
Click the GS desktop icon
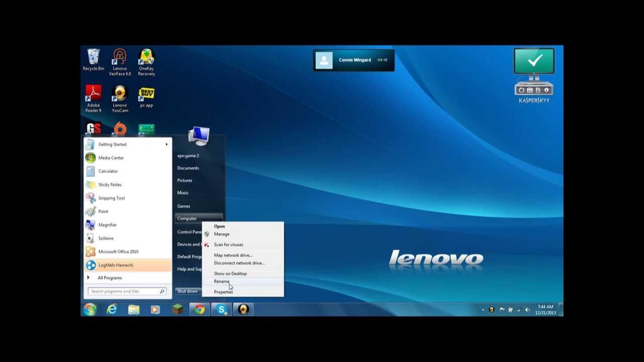(x=94, y=129)
